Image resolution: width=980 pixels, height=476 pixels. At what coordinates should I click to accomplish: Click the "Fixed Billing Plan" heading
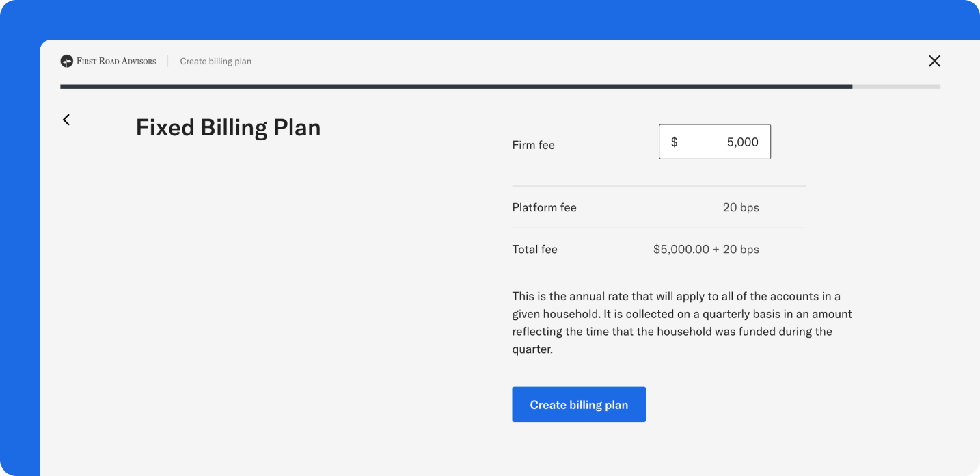click(228, 127)
